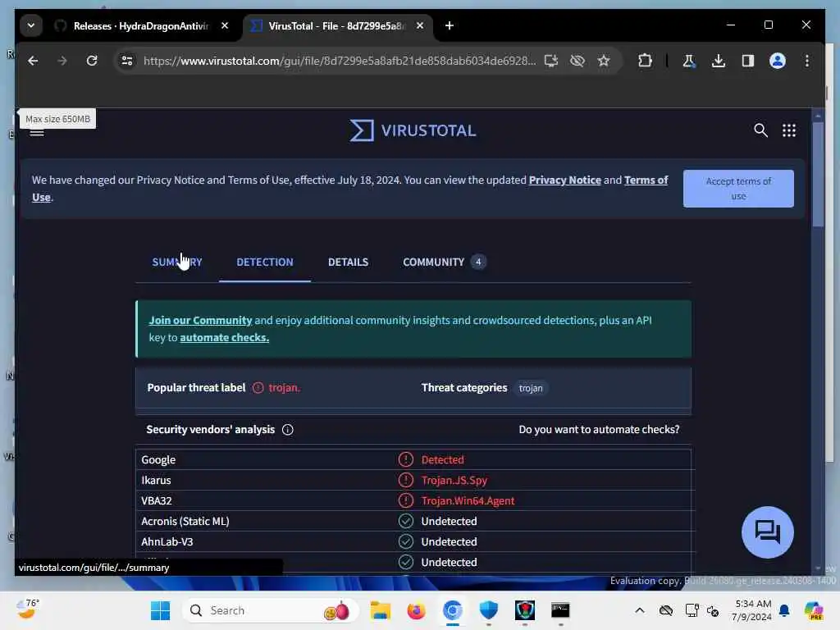Open browser downloads icon
Image resolution: width=840 pixels, height=630 pixels.
click(x=719, y=61)
